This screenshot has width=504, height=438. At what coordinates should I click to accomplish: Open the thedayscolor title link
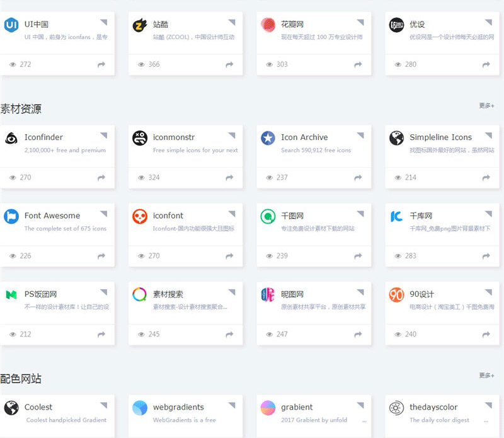pyautogui.click(x=433, y=407)
